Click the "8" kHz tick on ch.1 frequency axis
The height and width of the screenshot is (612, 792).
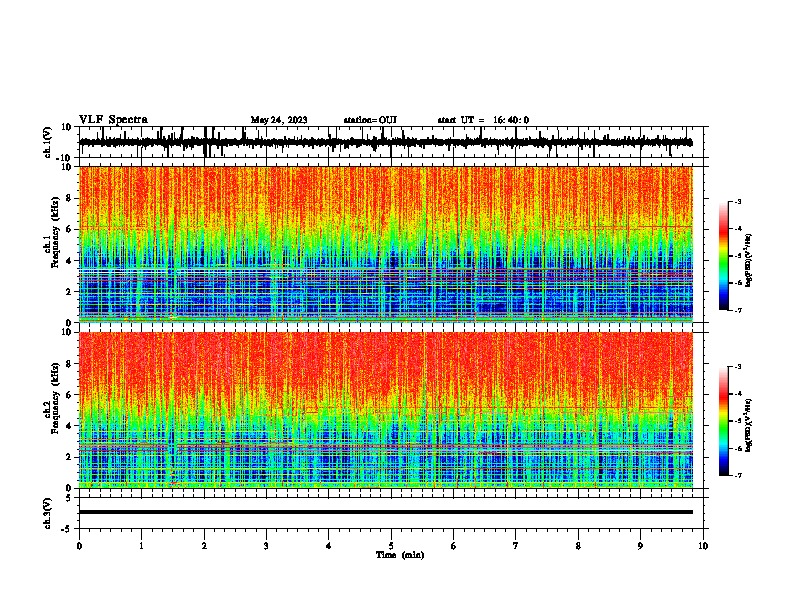[69, 198]
